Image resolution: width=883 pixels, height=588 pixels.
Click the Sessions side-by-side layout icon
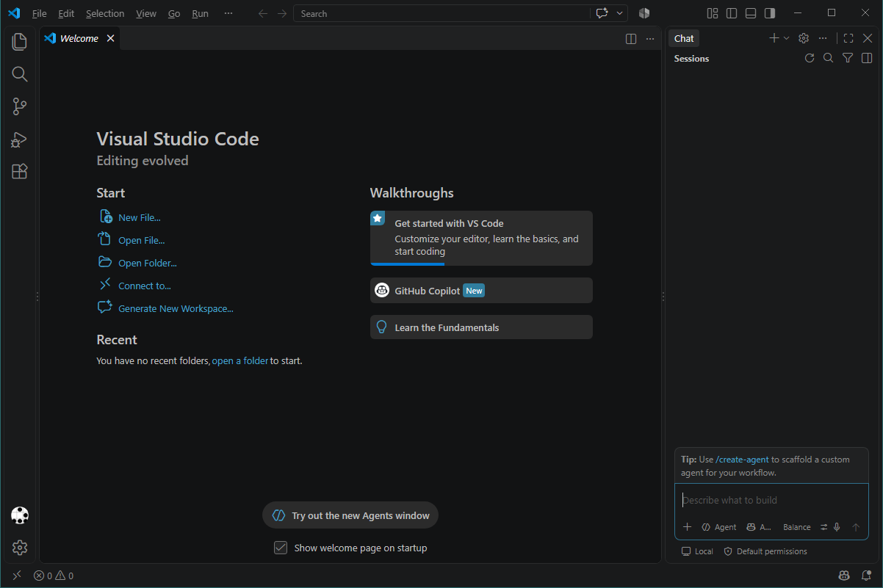click(867, 58)
